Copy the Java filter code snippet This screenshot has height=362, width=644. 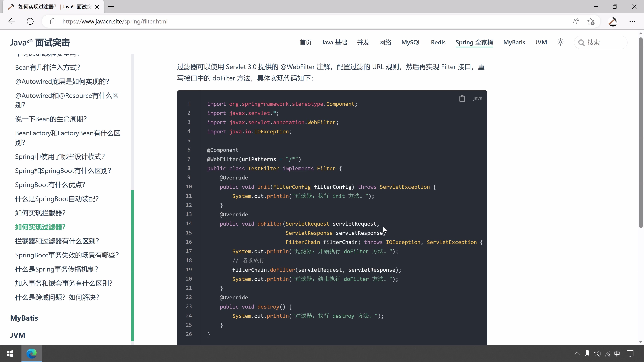(x=462, y=98)
